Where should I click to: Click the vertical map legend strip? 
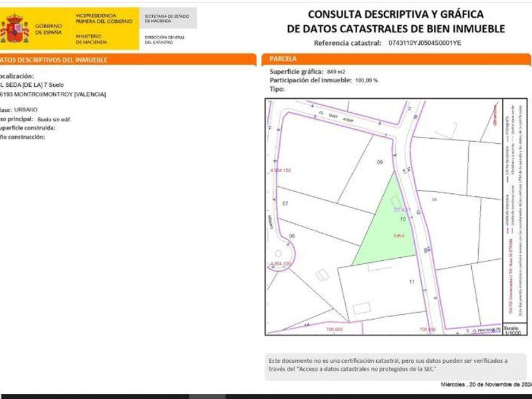pyautogui.click(x=515, y=212)
